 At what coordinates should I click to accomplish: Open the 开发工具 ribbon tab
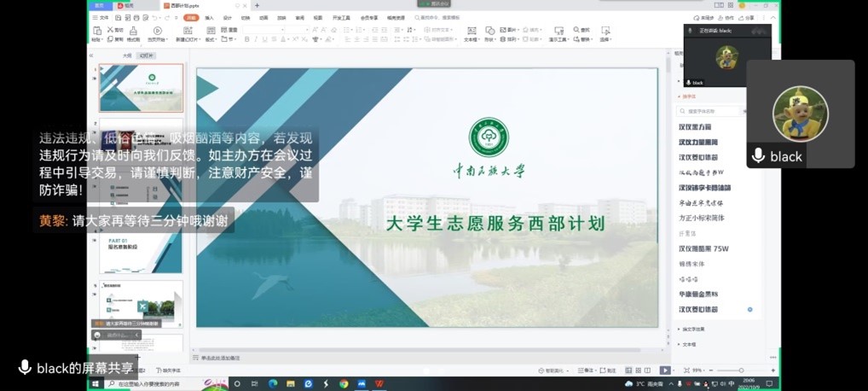pos(341,18)
